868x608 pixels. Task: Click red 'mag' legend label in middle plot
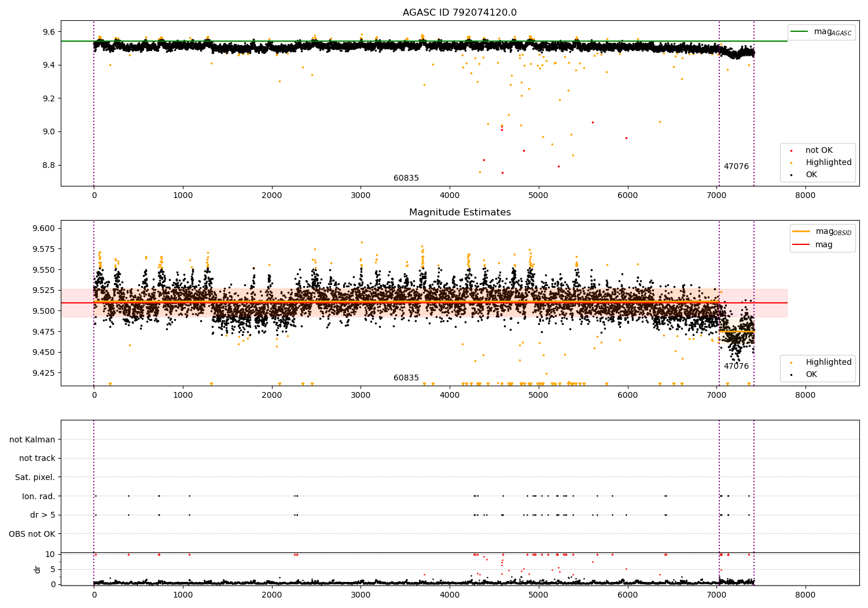coord(824,245)
